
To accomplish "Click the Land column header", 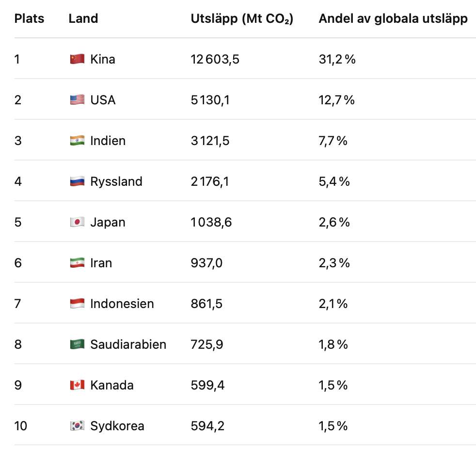I will [x=83, y=18].
